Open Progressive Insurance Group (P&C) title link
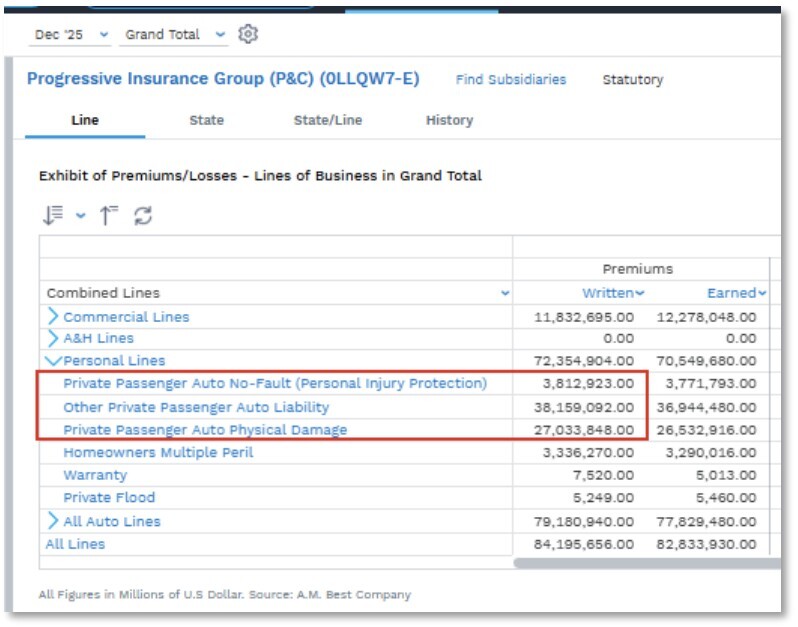Image resolution: width=798 pixels, height=627 pixels. point(223,79)
